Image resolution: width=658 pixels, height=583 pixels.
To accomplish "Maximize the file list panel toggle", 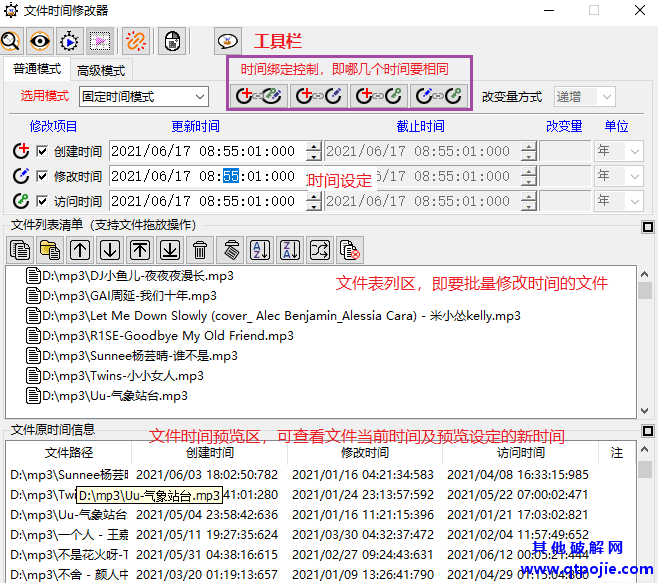I will [x=648, y=227].
